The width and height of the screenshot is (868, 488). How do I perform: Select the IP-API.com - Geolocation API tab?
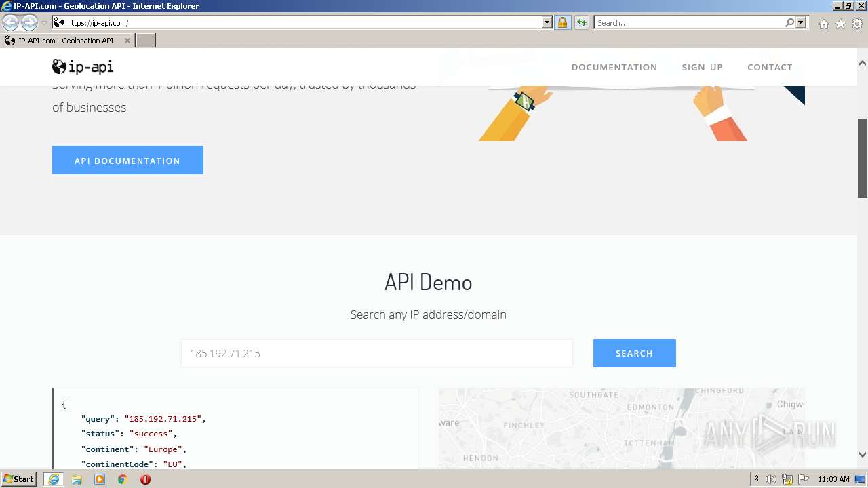tap(66, 41)
